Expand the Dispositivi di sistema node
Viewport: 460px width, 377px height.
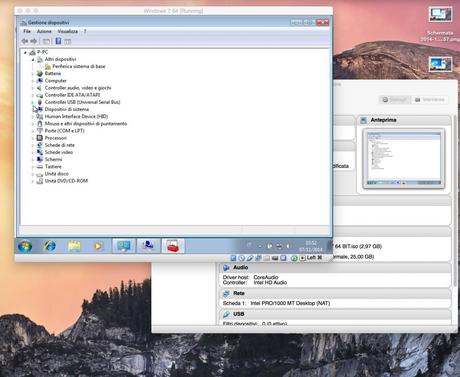click(x=33, y=109)
